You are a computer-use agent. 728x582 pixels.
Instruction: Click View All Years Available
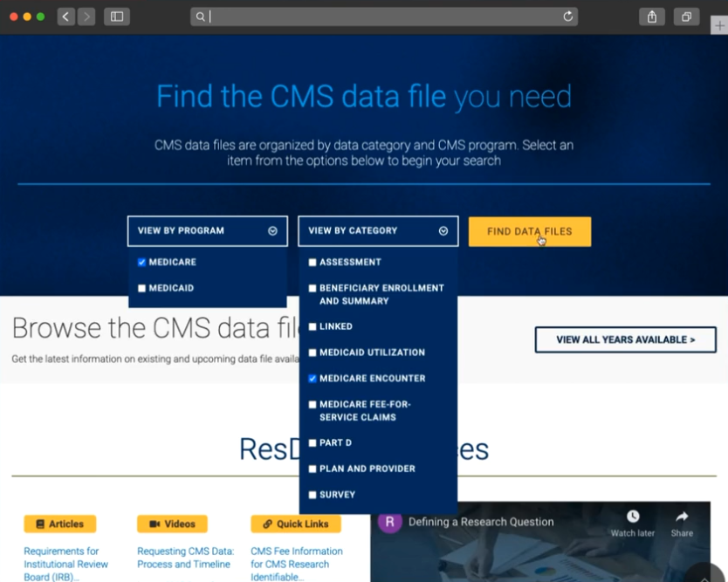[625, 339]
